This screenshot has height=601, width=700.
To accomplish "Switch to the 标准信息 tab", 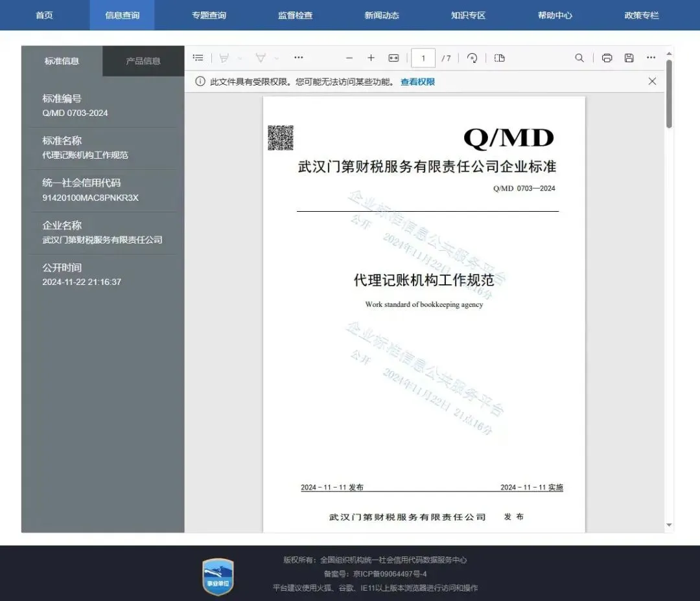I will coord(62,61).
